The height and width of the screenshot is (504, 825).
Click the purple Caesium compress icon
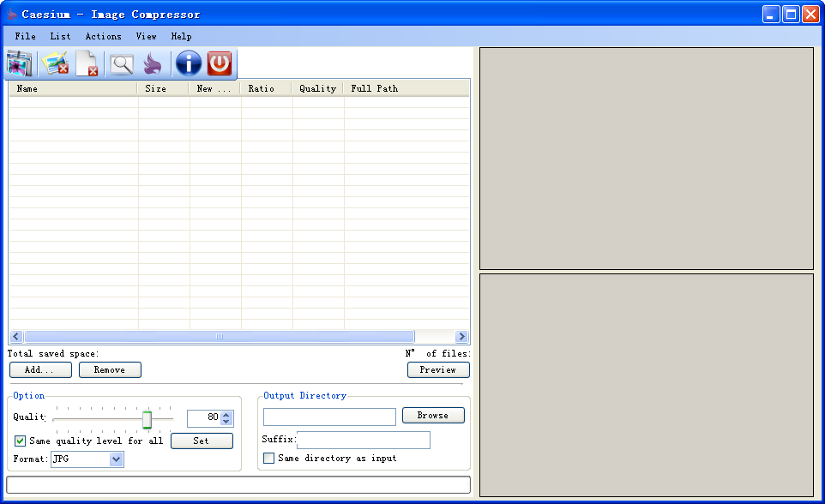click(x=154, y=64)
